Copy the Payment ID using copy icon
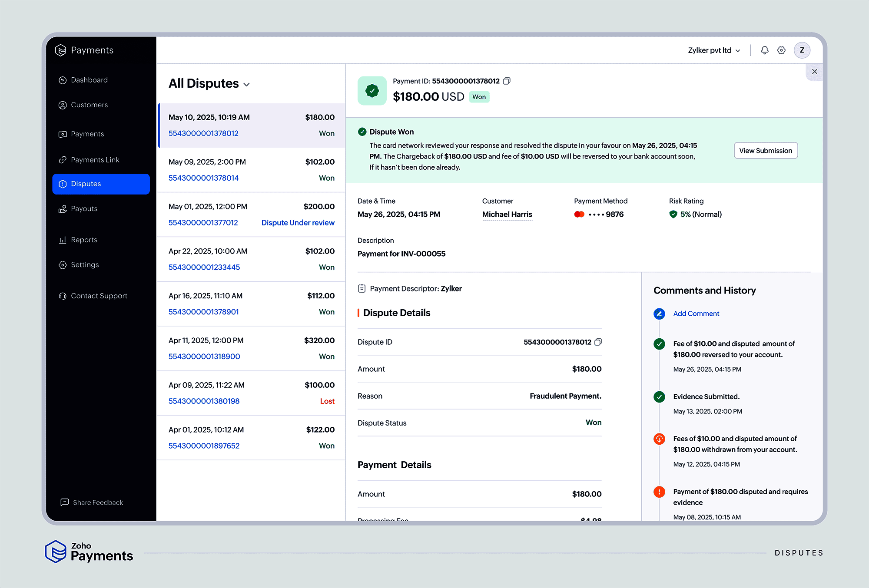This screenshot has width=869, height=588. coord(507,81)
